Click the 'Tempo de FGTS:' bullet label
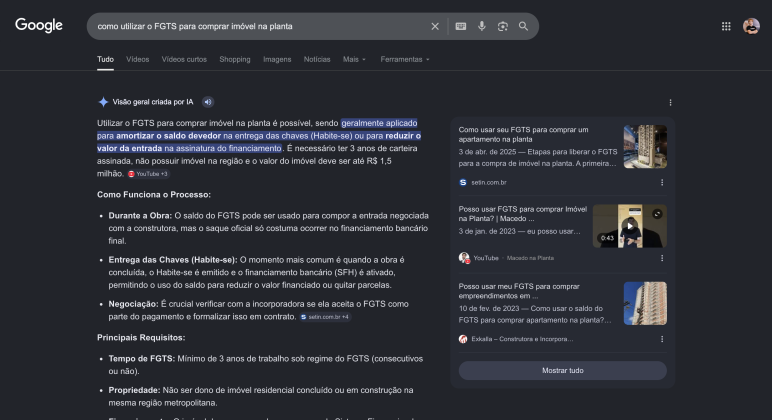The width and height of the screenshot is (772, 420). pos(141,359)
